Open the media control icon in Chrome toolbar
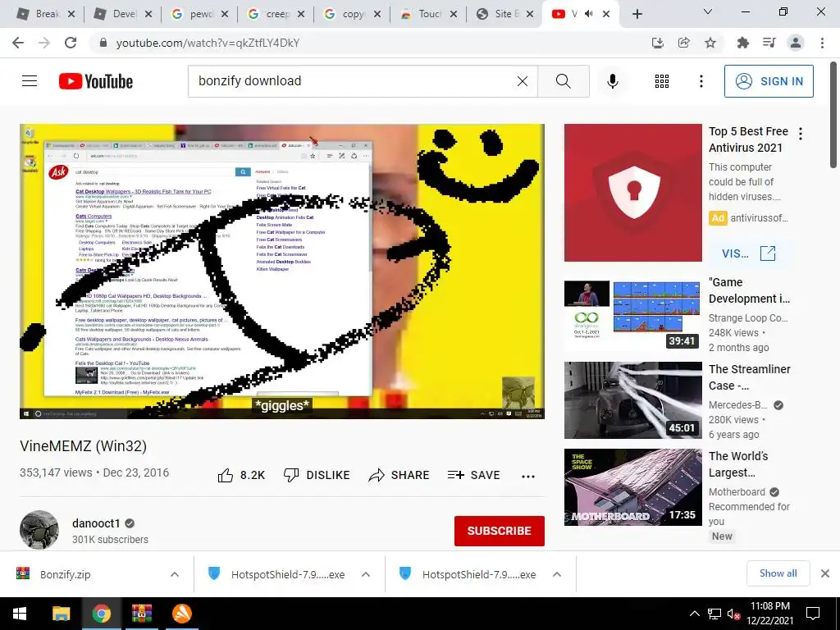840x630 pixels. click(x=769, y=43)
